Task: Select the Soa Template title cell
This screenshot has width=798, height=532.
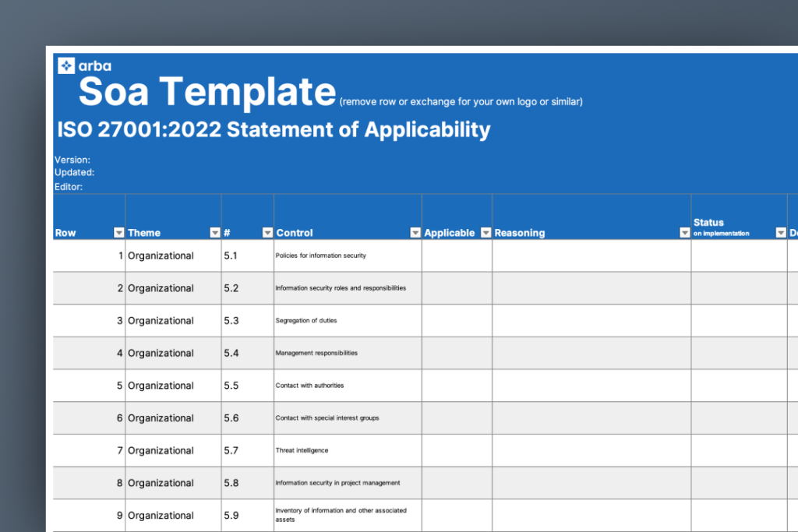Action: pyautogui.click(x=207, y=92)
